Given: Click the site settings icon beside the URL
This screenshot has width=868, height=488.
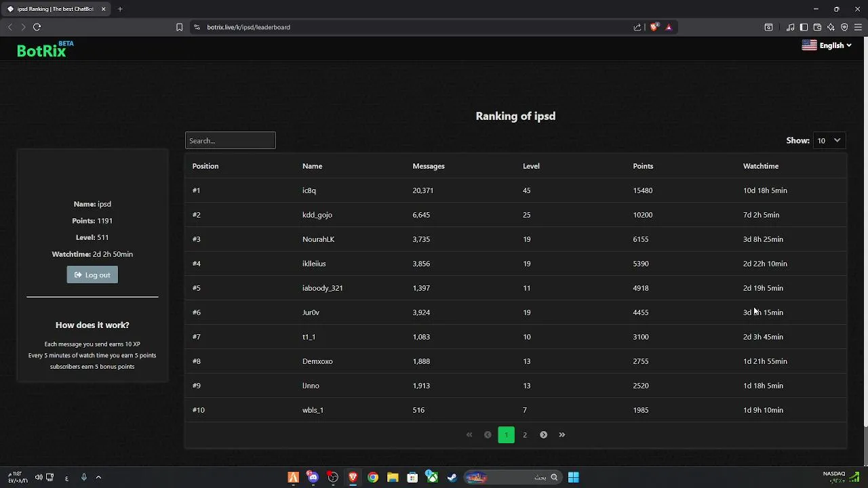Looking at the screenshot, I should tap(197, 27).
